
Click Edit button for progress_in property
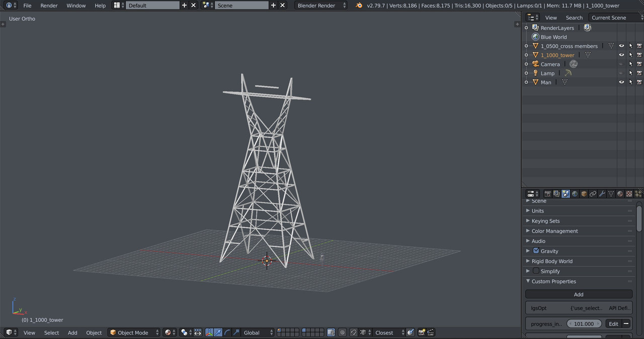pyautogui.click(x=613, y=324)
